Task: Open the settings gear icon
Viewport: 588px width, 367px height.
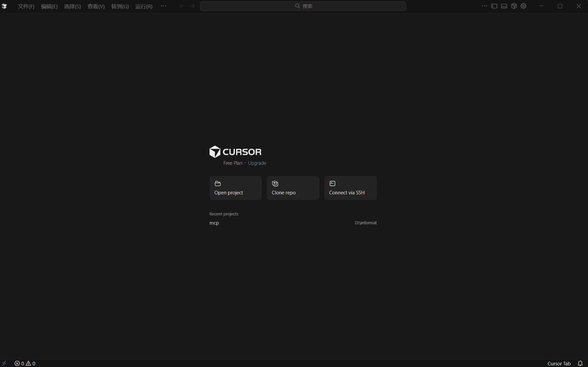Action: tap(523, 6)
